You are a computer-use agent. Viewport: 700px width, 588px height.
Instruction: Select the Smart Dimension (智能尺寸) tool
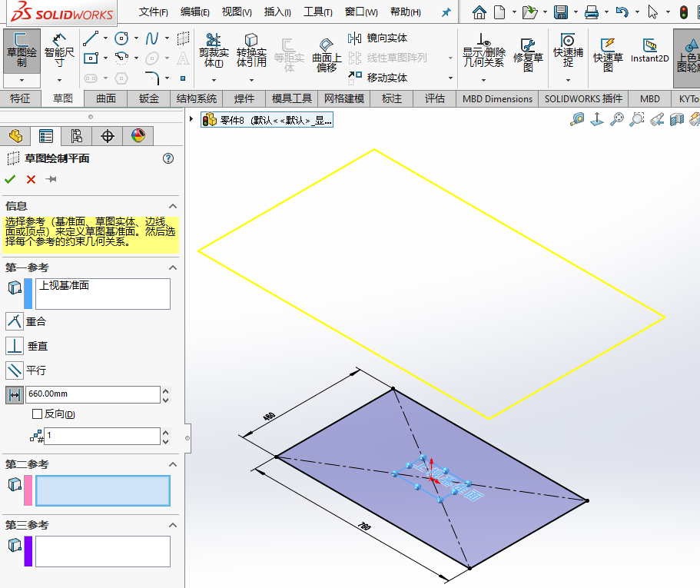pyautogui.click(x=59, y=51)
